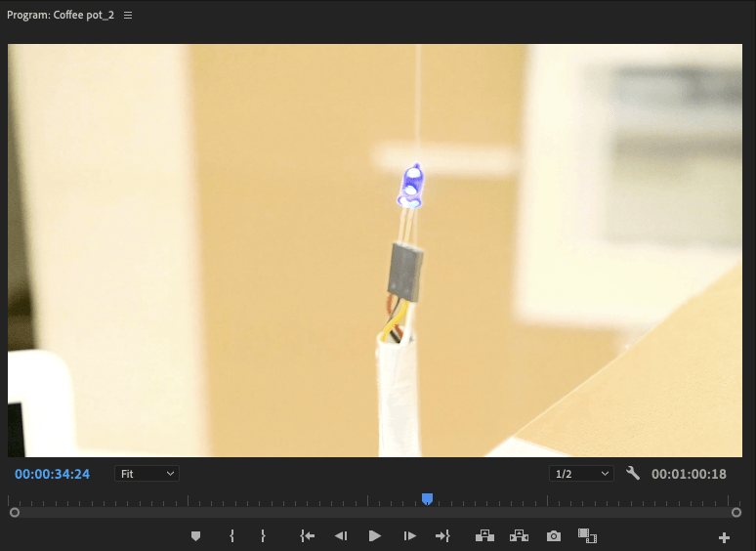Jump to the Out point
Viewport: 756px width, 551px height.
(442, 536)
